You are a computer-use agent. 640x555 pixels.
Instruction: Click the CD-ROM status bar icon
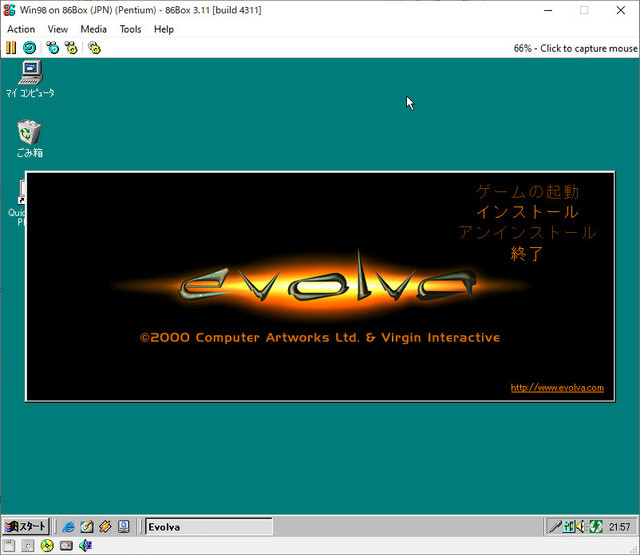47,546
